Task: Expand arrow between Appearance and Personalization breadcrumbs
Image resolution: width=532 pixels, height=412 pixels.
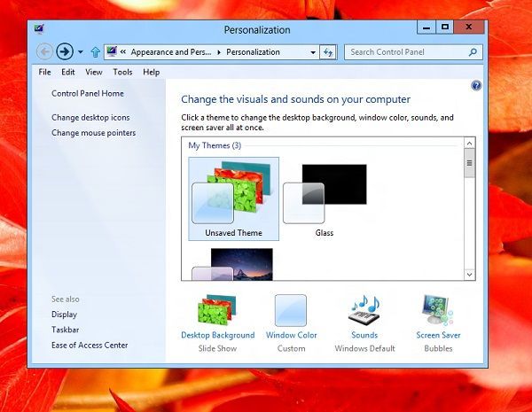Action: point(219,52)
